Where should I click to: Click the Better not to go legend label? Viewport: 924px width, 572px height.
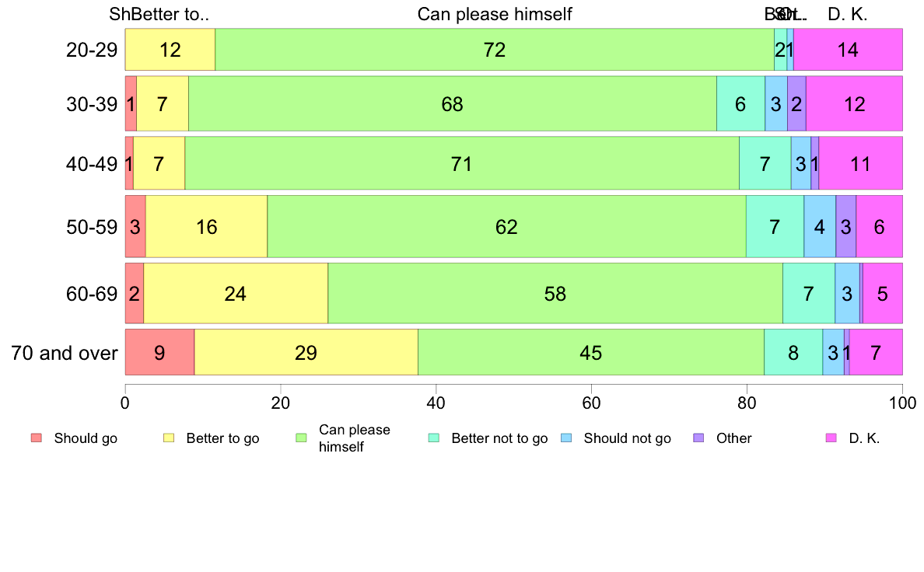(499, 438)
